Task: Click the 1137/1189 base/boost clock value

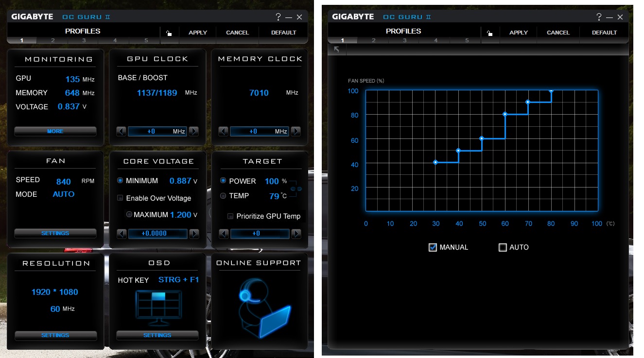Action: tap(157, 93)
